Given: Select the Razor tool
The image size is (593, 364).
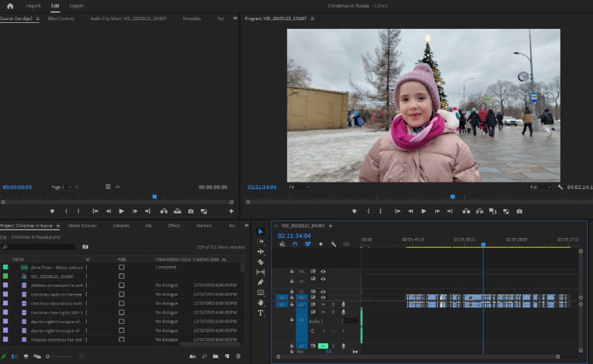Looking at the screenshot, I should (x=261, y=262).
